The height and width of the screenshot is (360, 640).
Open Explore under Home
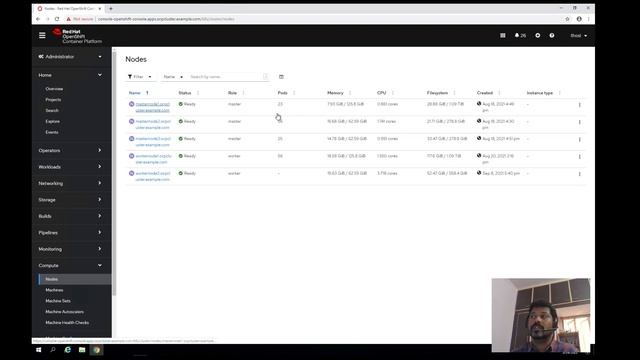[52, 121]
